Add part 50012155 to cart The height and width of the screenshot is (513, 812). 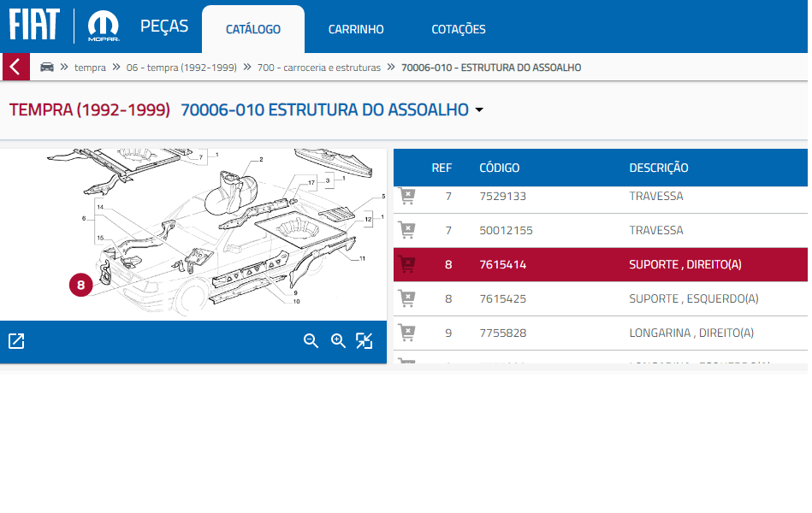(407, 231)
